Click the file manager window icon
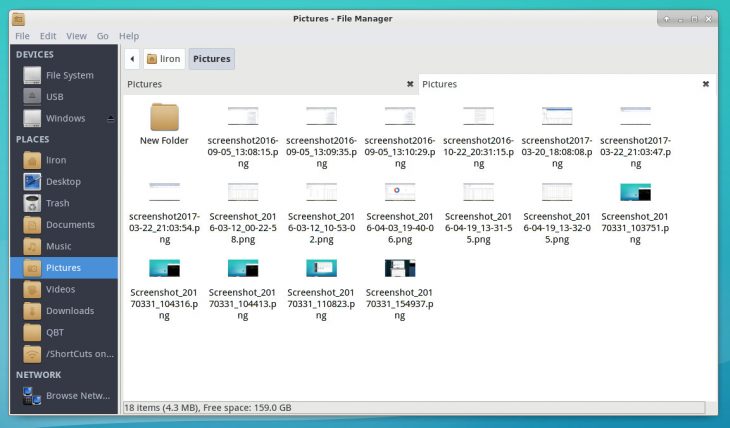 [18, 19]
